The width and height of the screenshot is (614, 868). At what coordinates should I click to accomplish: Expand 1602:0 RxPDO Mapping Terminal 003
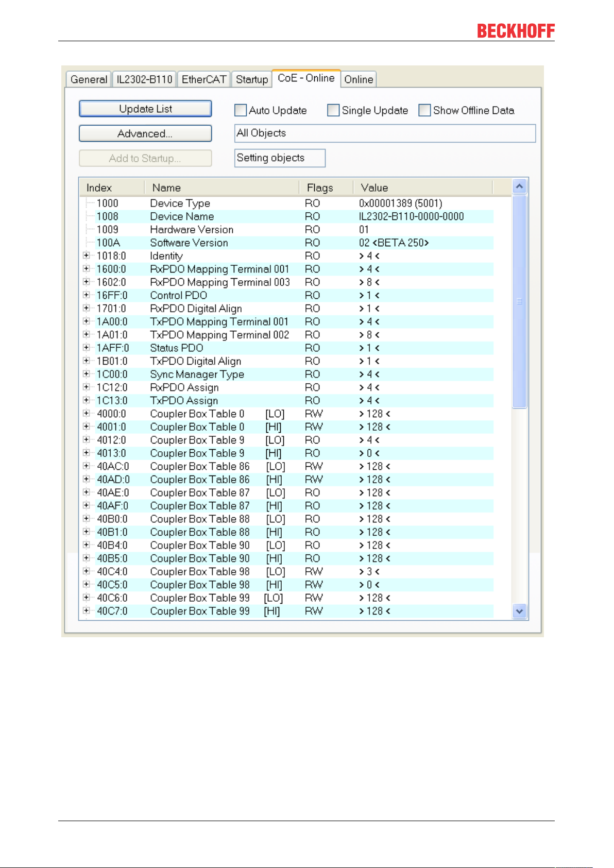point(86,282)
